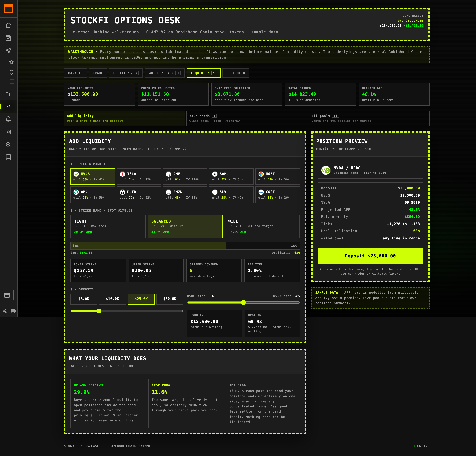This screenshot has height=456, width=476.
Task: Go to the PORTFOLIO tab
Action: click(236, 73)
